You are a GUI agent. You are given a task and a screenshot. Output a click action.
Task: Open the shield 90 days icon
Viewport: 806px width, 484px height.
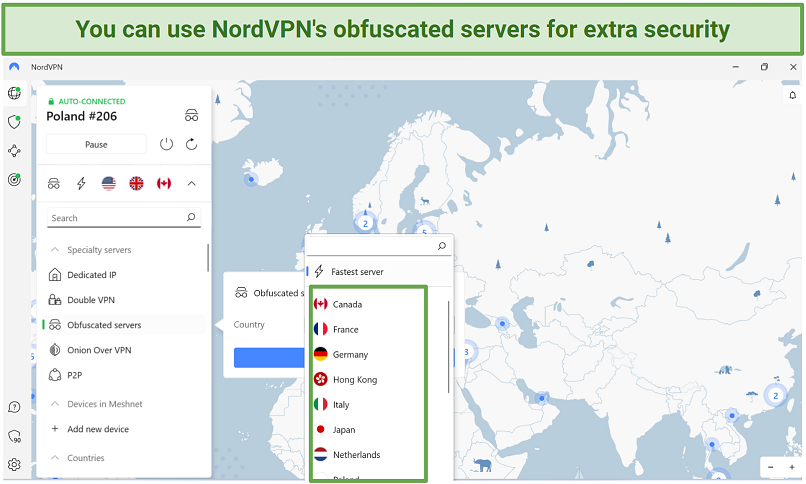(x=14, y=436)
